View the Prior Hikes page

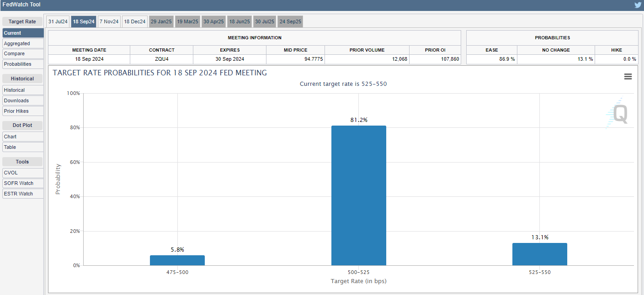[x=23, y=111]
